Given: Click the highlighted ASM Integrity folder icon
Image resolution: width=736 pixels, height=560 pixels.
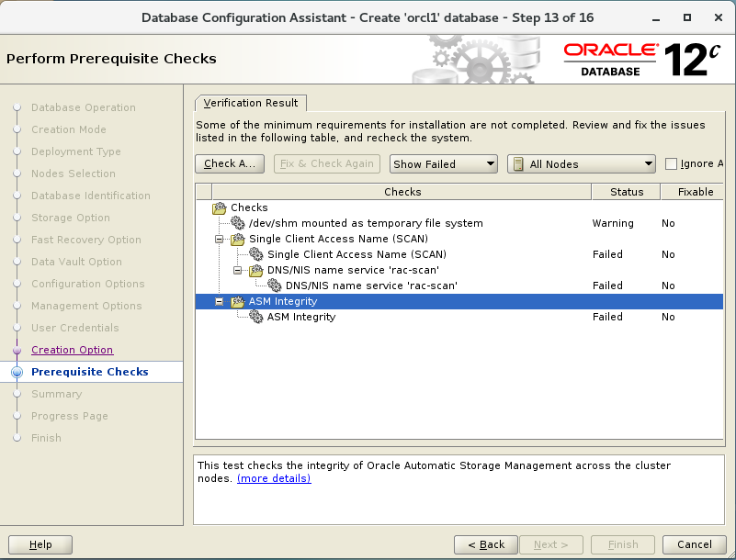Looking at the screenshot, I should 237,302.
